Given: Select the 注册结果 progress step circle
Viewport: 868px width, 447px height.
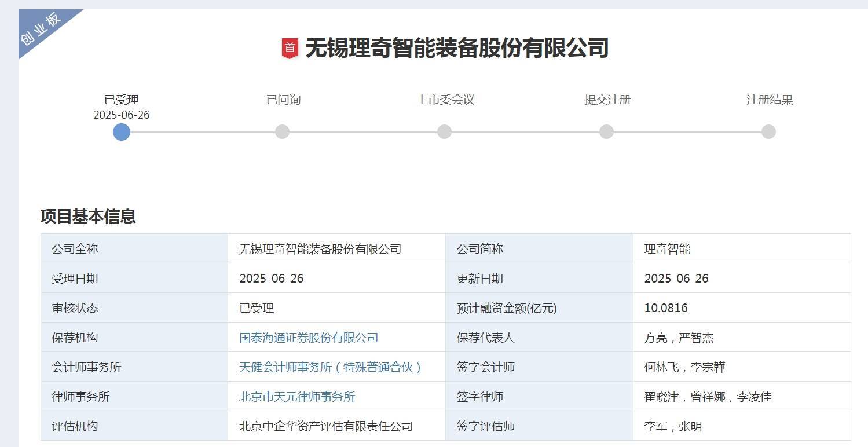Looking at the screenshot, I should [768, 132].
